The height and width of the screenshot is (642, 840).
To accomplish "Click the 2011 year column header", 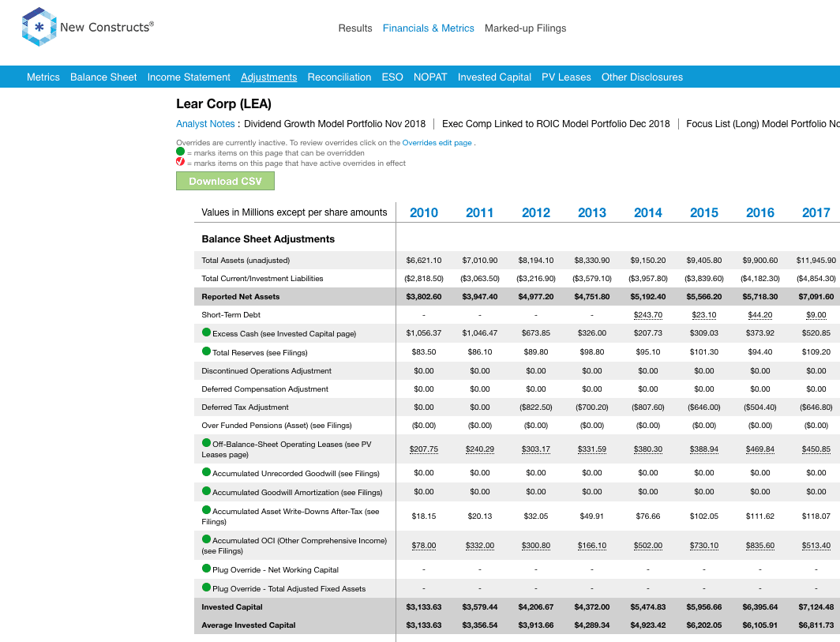I will click(479, 212).
